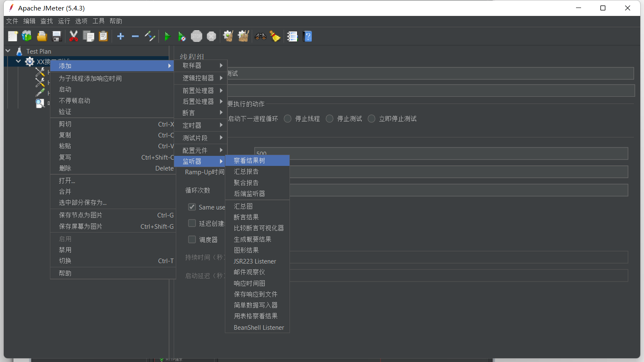The height and width of the screenshot is (362, 644).
Task: Select the 停止线程 radio button
Action: (287, 119)
